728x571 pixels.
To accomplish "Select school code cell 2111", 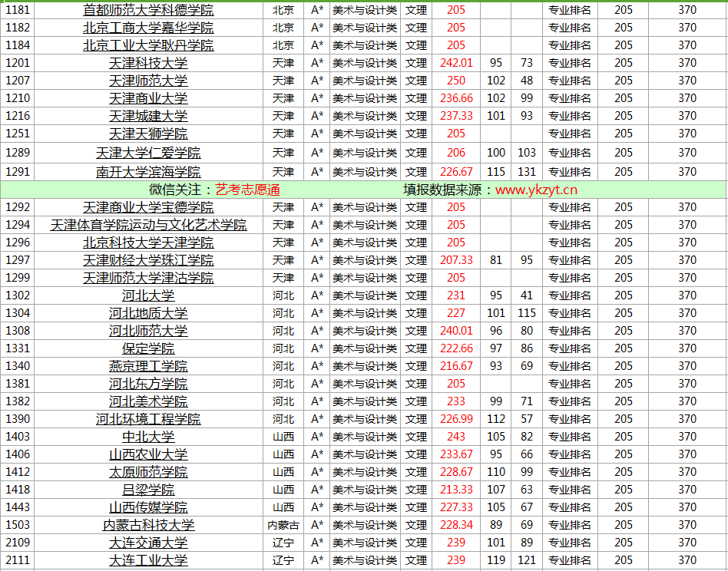I will click(x=17, y=560).
